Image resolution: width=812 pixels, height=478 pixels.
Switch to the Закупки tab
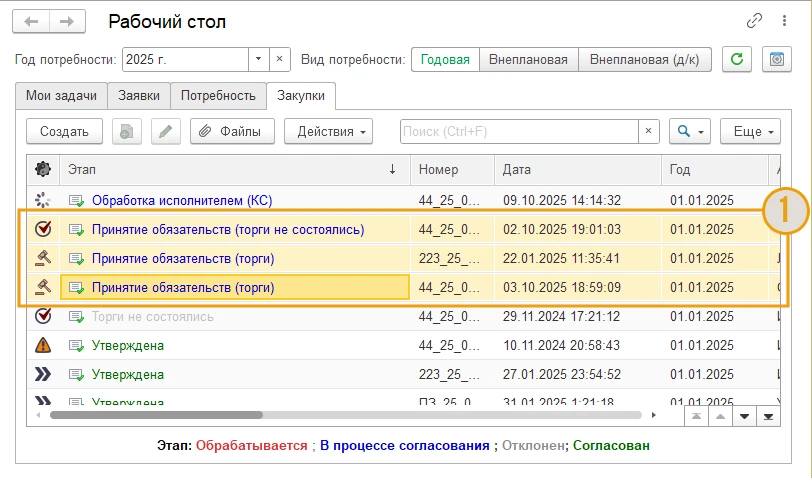coord(301,96)
